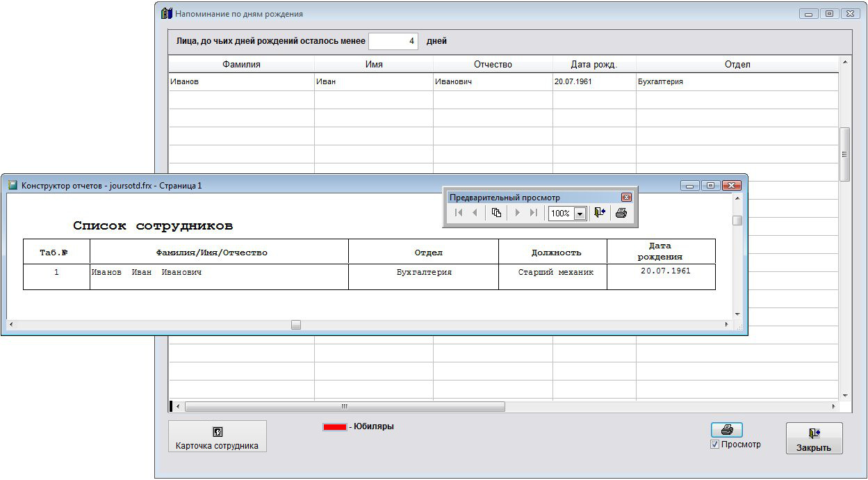
Task: Sort by Фамилия column header
Action: (x=241, y=65)
